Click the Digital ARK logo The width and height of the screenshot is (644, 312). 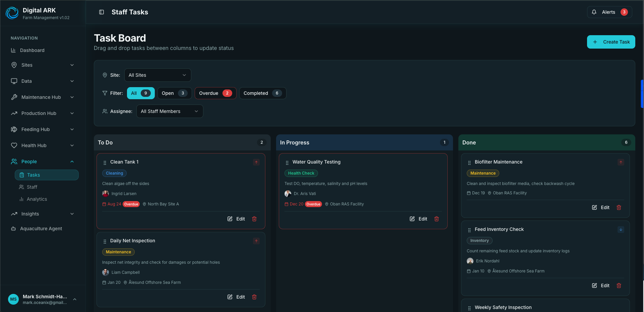(x=12, y=13)
